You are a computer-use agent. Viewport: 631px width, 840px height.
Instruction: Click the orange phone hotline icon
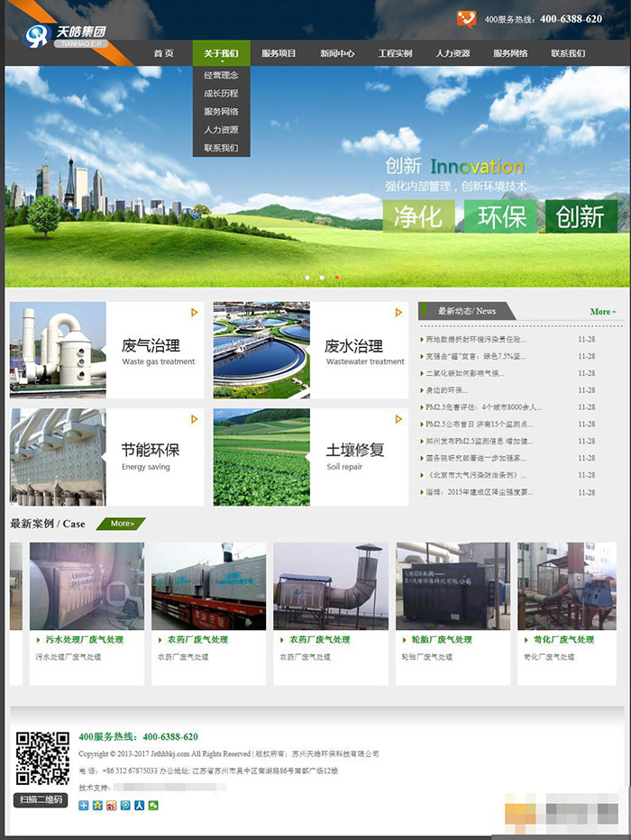tap(466, 19)
